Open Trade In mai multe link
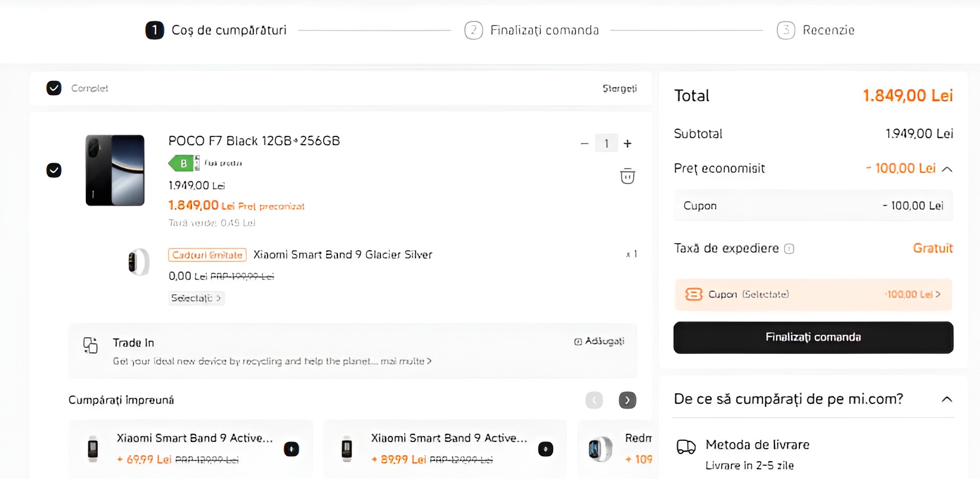The height and width of the screenshot is (479, 980). tap(406, 361)
